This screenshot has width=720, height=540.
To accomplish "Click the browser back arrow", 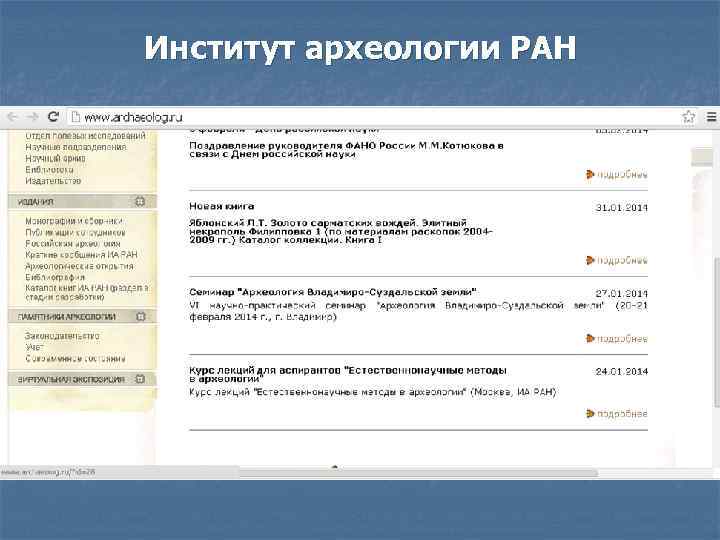I will [12, 117].
